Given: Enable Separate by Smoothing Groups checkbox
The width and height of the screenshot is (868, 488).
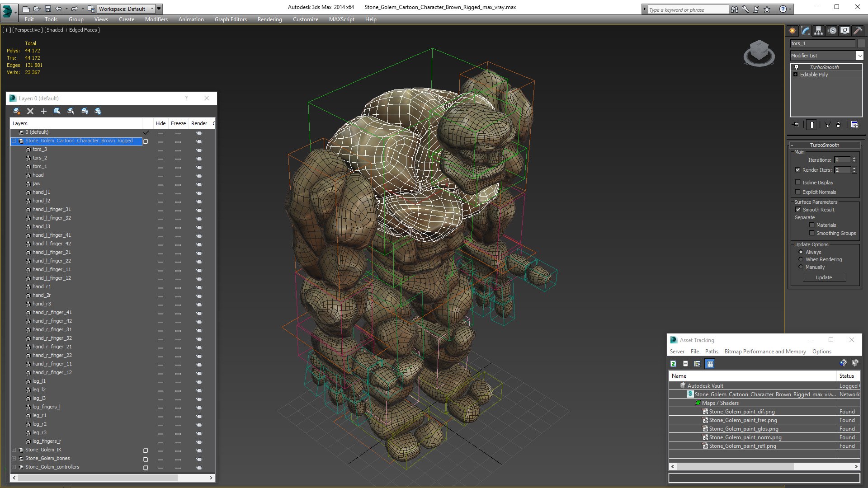Looking at the screenshot, I should (811, 233).
